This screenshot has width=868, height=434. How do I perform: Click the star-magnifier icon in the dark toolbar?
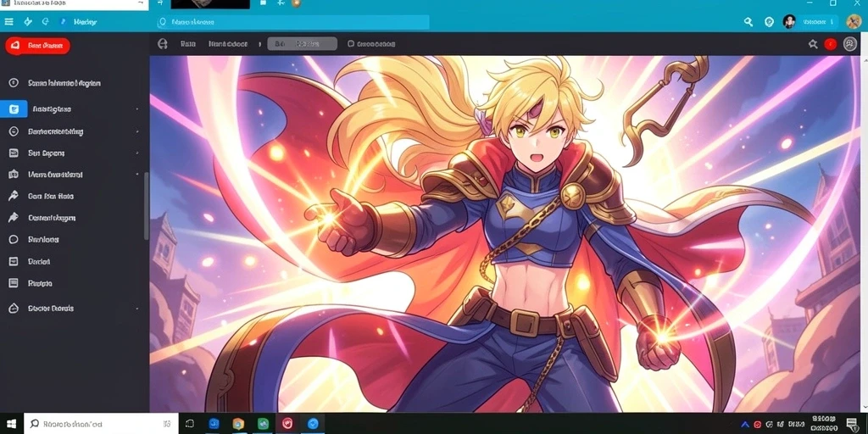coord(813,44)
